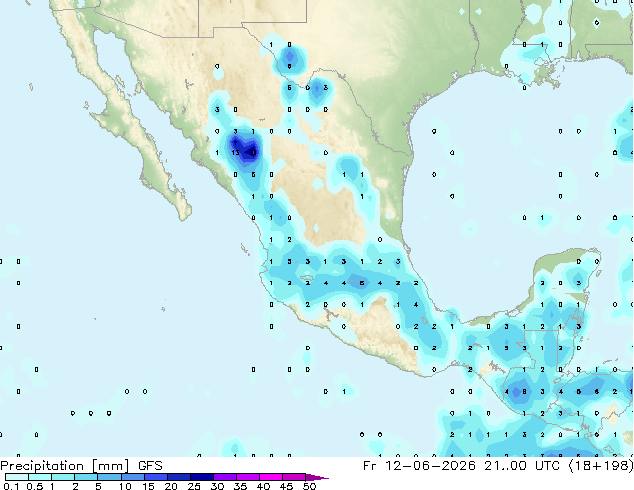Click the 0.1–0.5 mm palest legend swatch
The width and height of the screenshot is (634, 490).
17,477
